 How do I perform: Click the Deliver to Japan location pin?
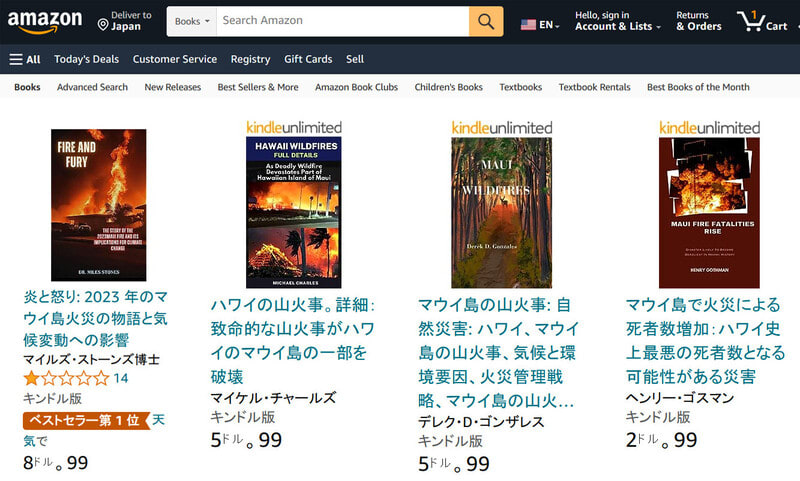[x=103, y=24]
